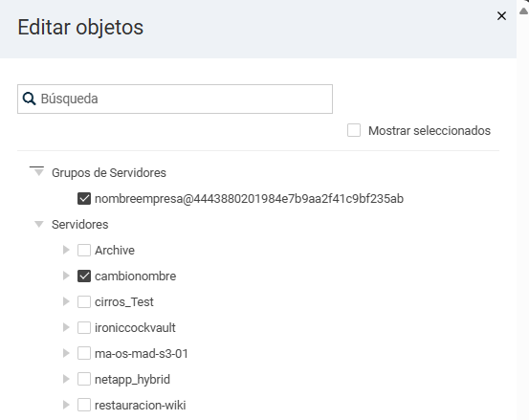The width and height of the screenshot is (529, 420).
Task: Tick the netapp_hybrid checkbox
Action: click(84, 379)
